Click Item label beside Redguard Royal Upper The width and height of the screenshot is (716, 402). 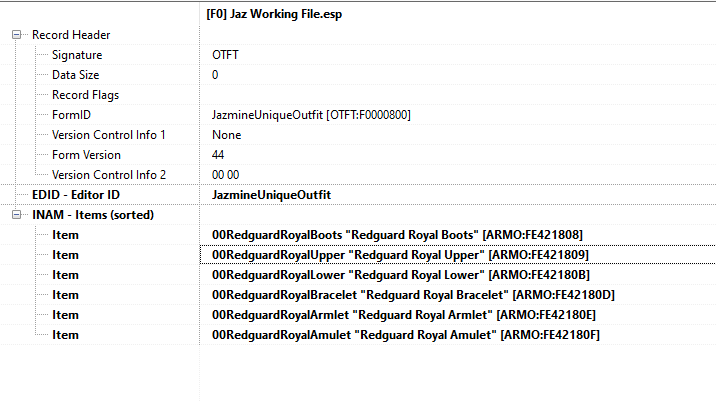pyautogui.click(x=65, y=255)
